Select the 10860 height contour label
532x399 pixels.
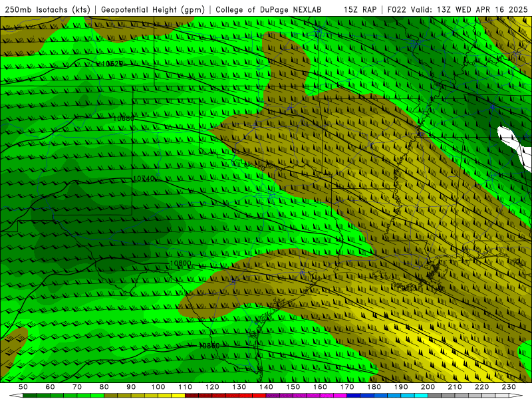click(x=209, y=345)
